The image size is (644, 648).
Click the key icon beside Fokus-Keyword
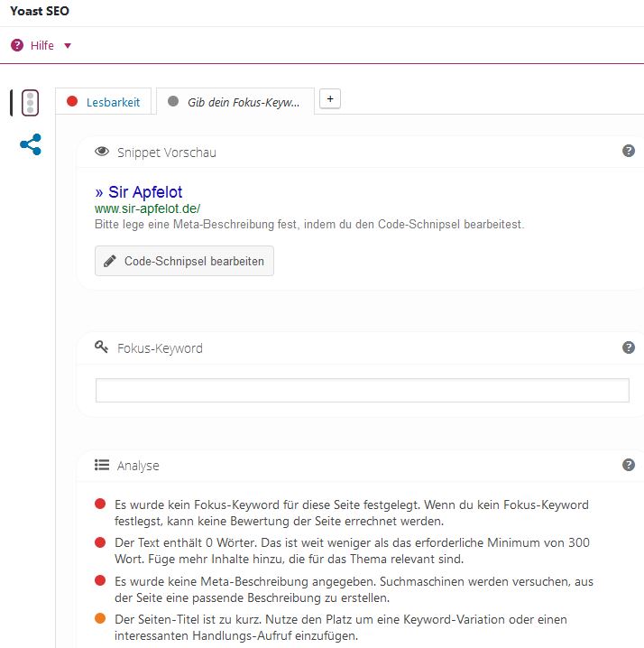pyautogui.click(x=102, y=347)
